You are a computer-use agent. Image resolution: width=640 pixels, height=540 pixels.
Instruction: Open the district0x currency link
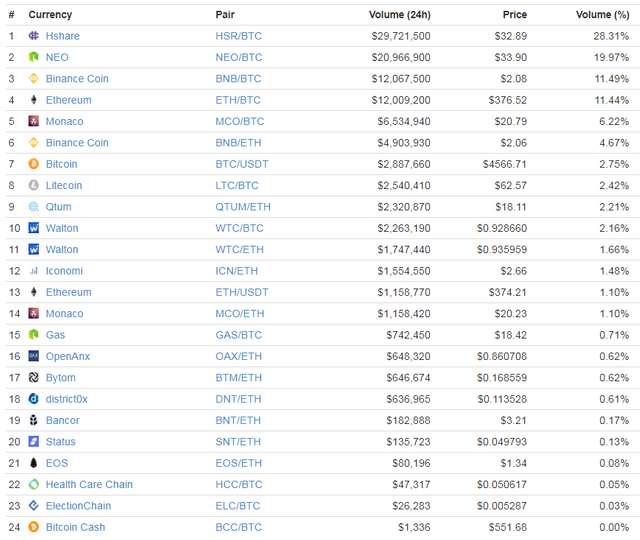(x=67, y=399)
